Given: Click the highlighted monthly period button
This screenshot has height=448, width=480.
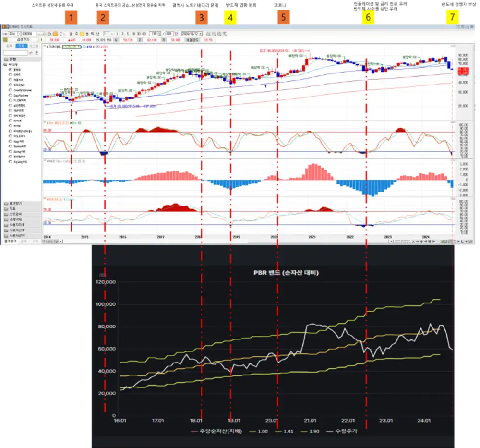Looking at the screenshot, I should pyautogui.click(x=82, y=34).
